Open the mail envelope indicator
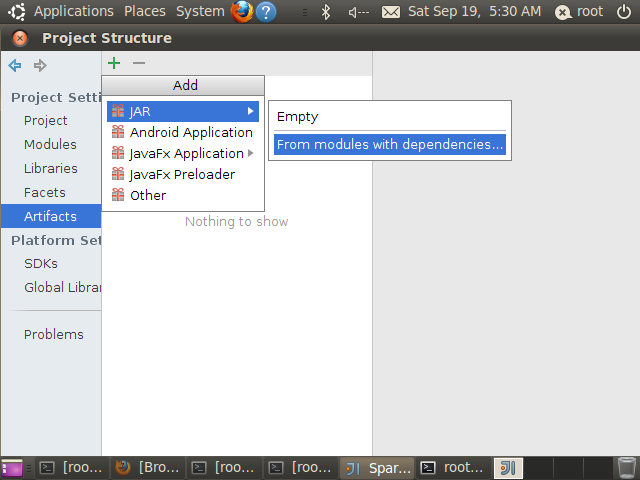 click(391, 12)
